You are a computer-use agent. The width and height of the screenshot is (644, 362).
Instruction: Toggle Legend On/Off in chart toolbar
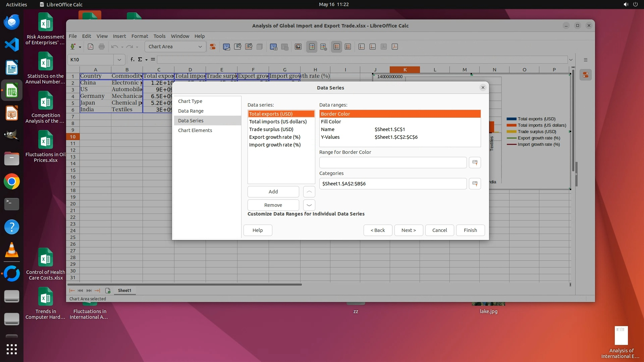pyautogui.click(x=312, y=47)
